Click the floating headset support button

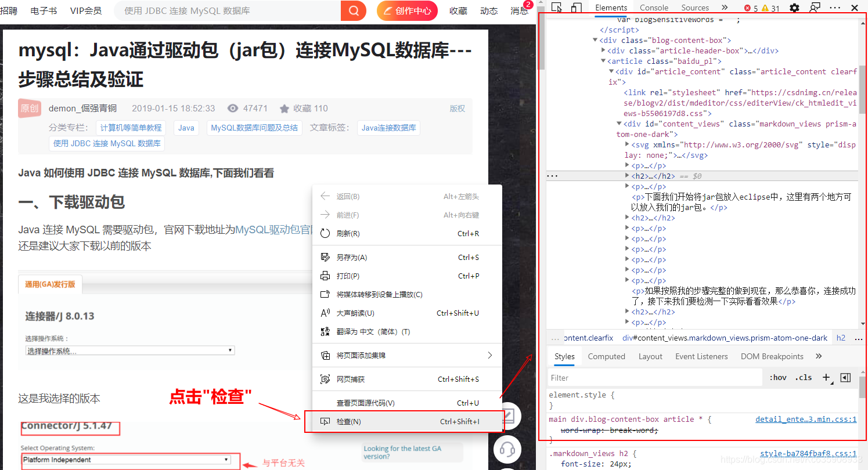[x=507, y=449]
